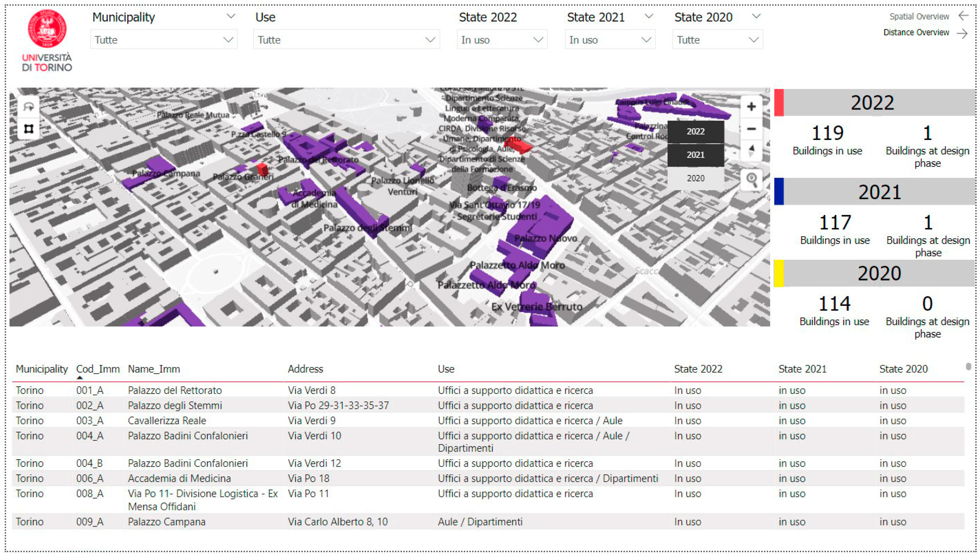Reset map bearing with compass icon

[x=751, y=151]
